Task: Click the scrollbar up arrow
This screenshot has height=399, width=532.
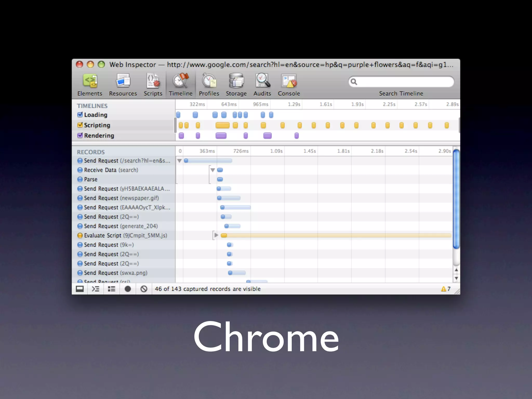Action: 456,270
